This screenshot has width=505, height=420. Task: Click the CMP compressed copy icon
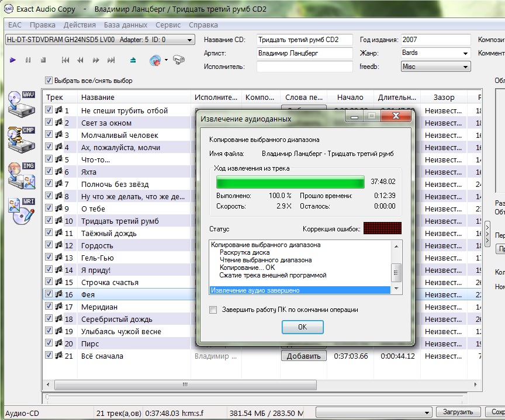pos(22,139)
